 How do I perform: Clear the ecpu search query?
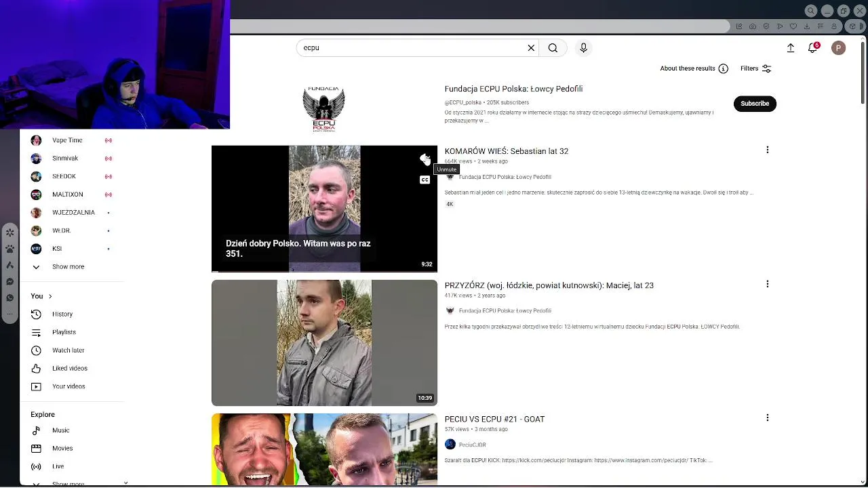coord(531,47)
